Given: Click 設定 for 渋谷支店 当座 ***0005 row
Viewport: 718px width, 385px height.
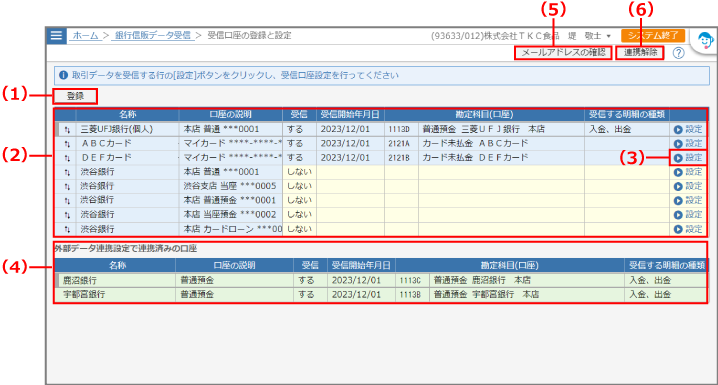Looking at the screenshot, I should click(x=688, y=186).
